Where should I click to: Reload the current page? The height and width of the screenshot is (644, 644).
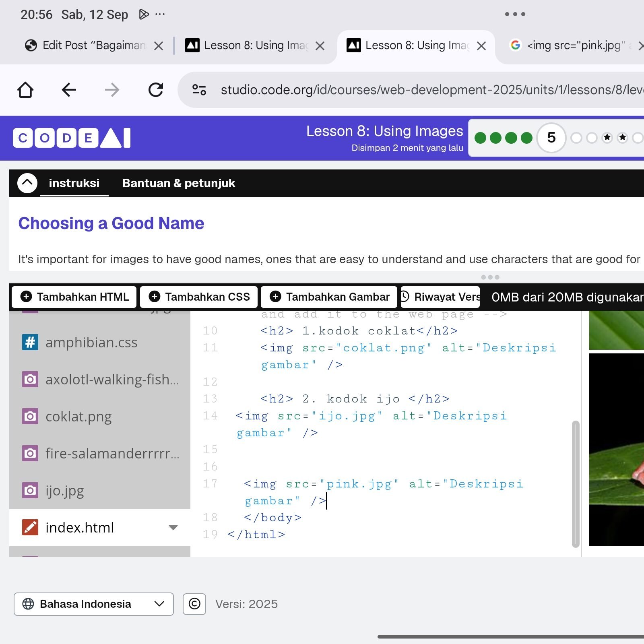pos(156,90)
